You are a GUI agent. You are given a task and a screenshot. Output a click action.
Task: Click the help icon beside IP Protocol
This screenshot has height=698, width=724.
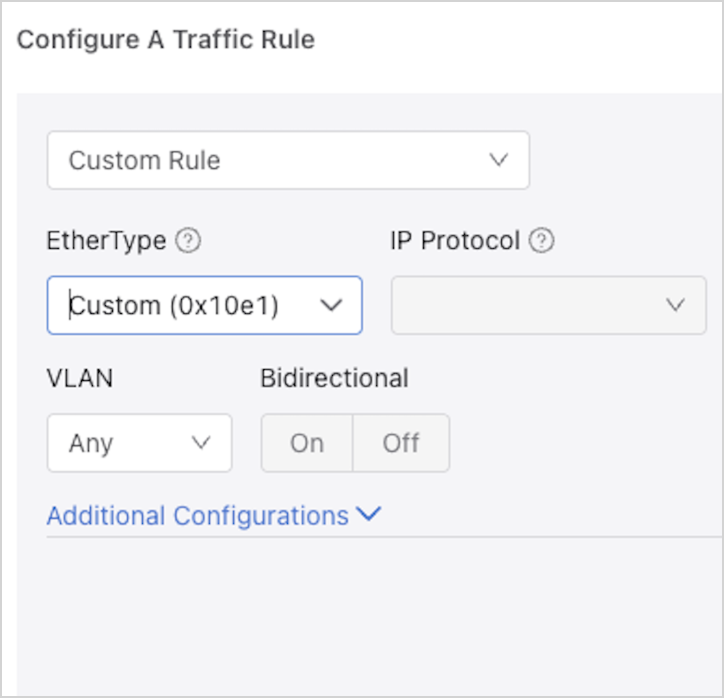point(542,241)
